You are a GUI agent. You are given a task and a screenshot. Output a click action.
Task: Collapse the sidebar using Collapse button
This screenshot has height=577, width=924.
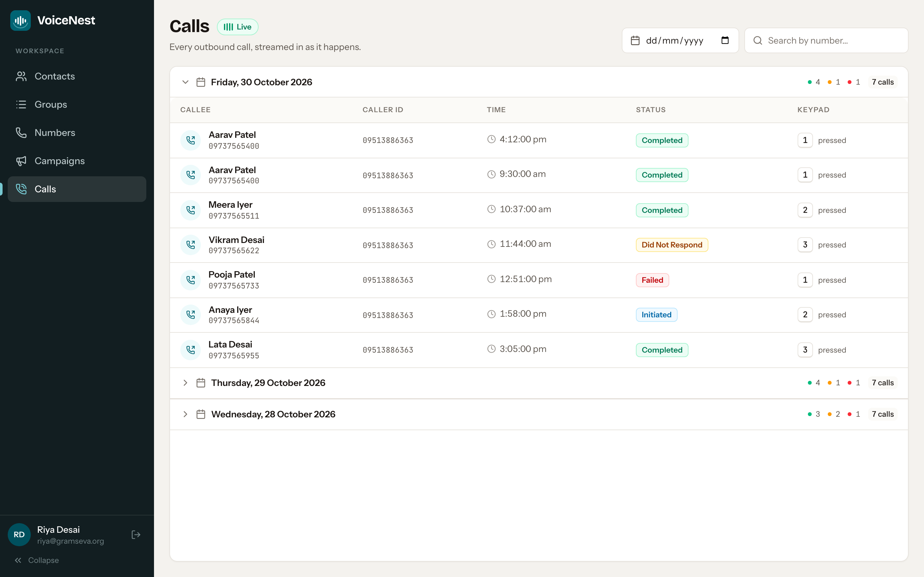coord(37,560)
